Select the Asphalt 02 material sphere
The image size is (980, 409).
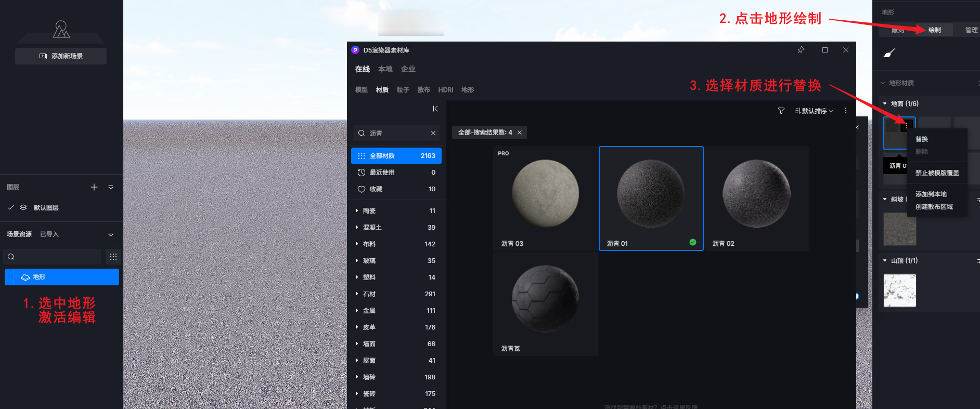(x=756, y=194)
